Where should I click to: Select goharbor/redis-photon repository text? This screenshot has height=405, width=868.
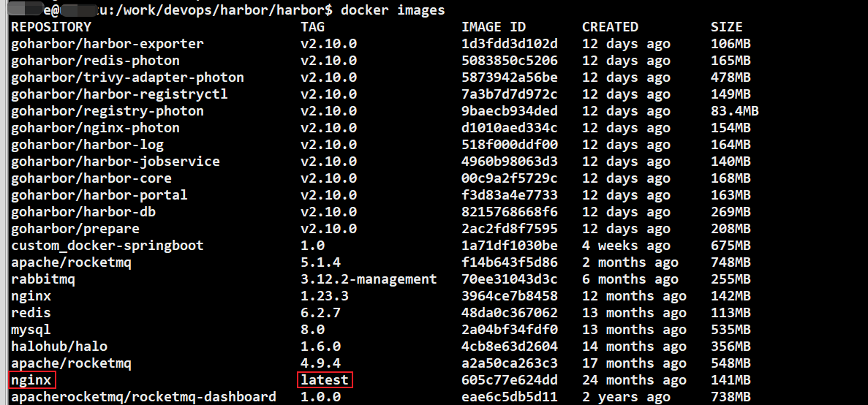(95, 61)
